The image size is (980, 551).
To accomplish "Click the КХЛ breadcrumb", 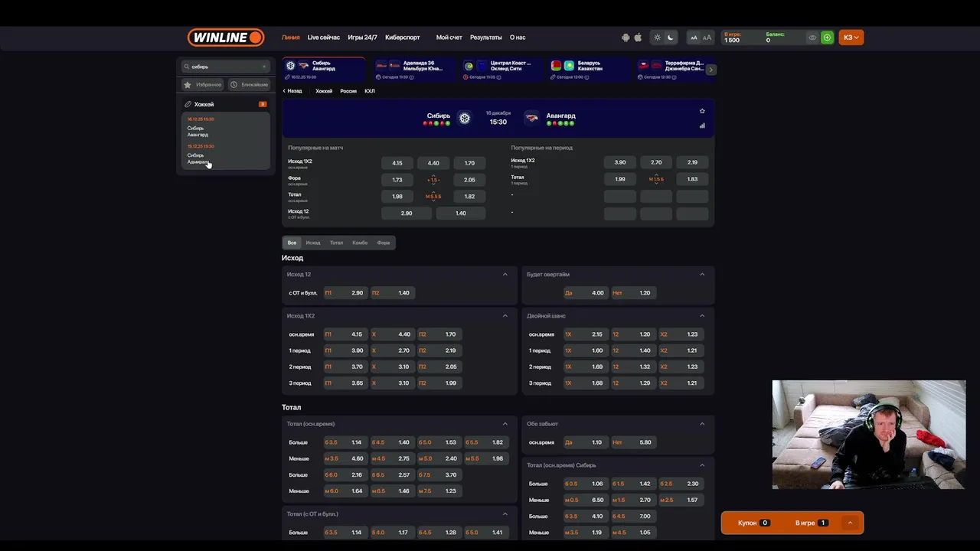I will 370,91.
